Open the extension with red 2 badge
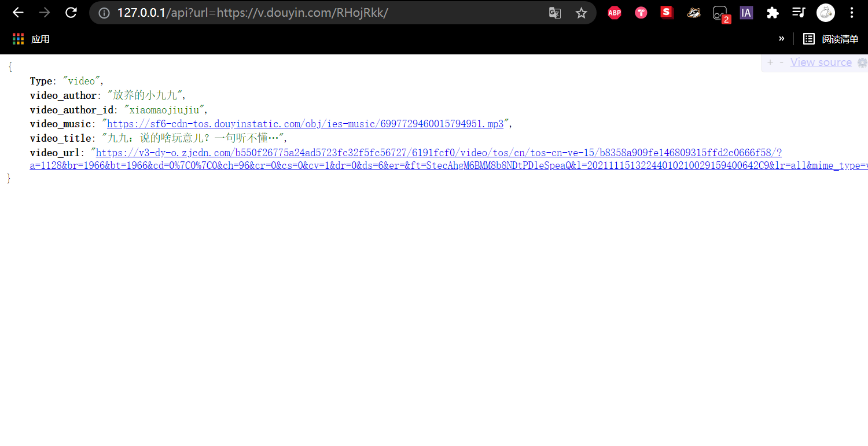Image resolution: width=868 pixels, height=446 pixels. pyautogui.click(x=720, y=13)
